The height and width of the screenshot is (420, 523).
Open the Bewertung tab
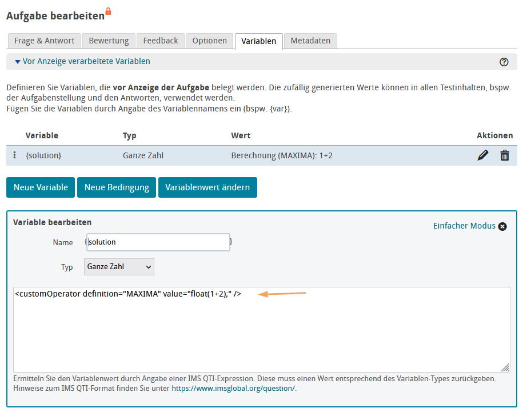(109, 41)
